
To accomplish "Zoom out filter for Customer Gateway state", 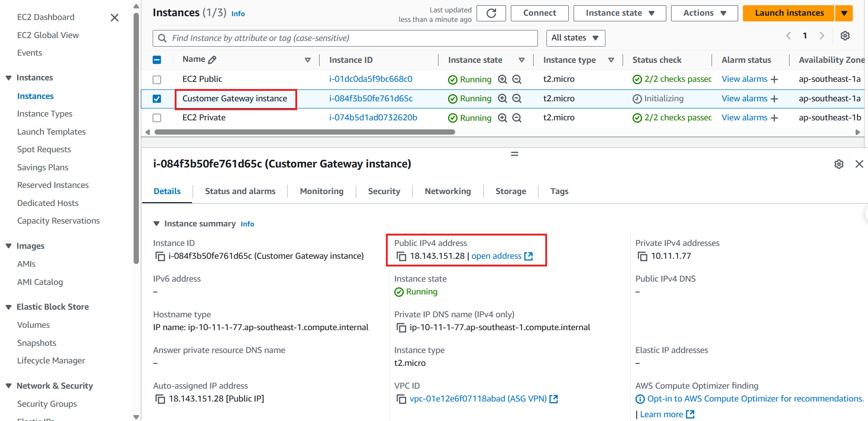I will [x=517, y=98].
